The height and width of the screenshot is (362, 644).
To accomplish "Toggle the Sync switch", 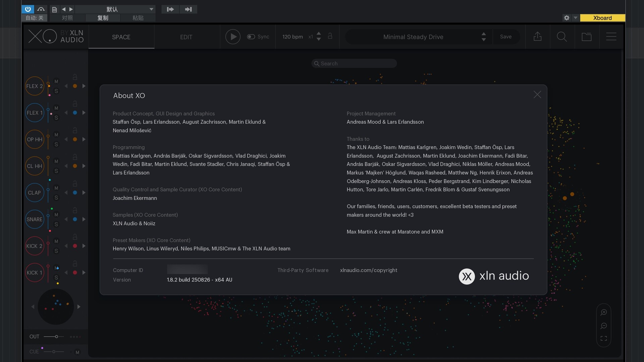I will click(251, 37).
